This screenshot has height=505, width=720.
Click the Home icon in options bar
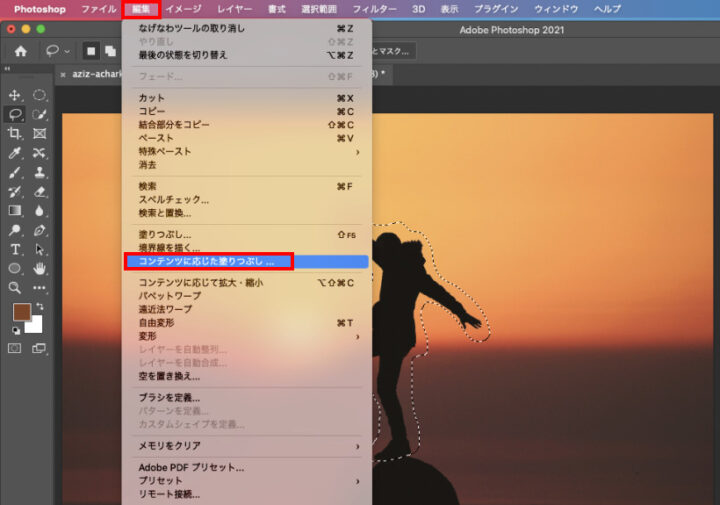point(21,51)
